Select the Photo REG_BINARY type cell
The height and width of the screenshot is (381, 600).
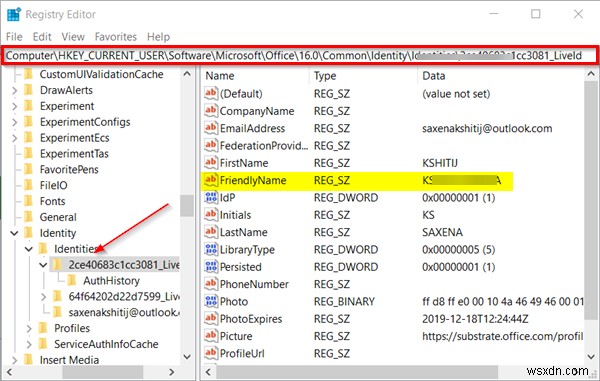[344, 301]
